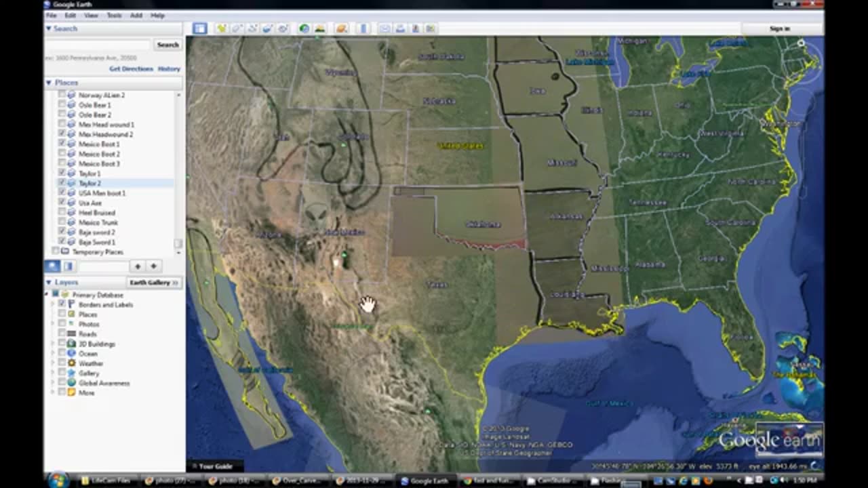
Task: Toggle sunlight across the landscape icon
Action: [x=319, y=28]
